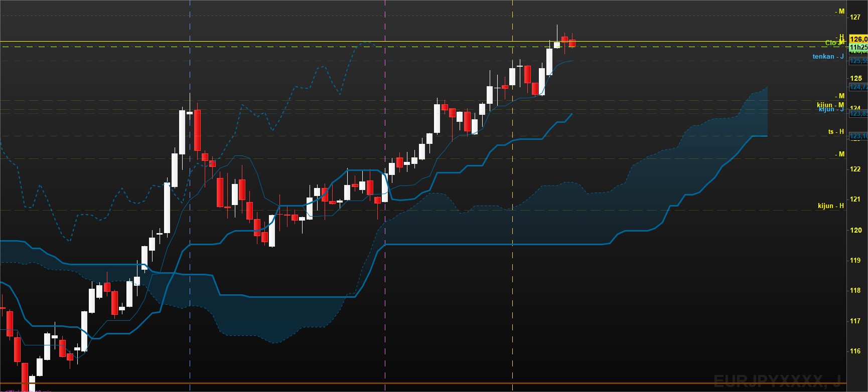Image resolution: width=868 pixels, height=392 pixels.
Task: Click the 120 tick on the price axis
Action: tap(855, 230)
